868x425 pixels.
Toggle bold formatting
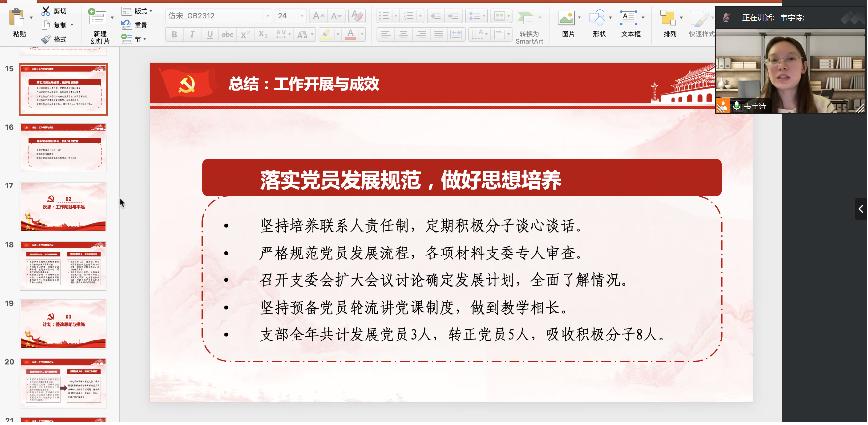(x=174, y=34)
